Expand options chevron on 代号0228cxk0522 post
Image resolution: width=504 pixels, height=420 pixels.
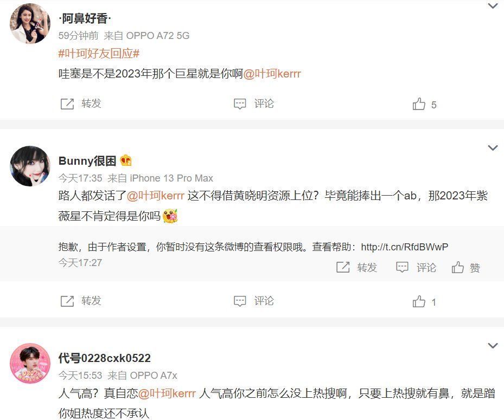[493, 346]
